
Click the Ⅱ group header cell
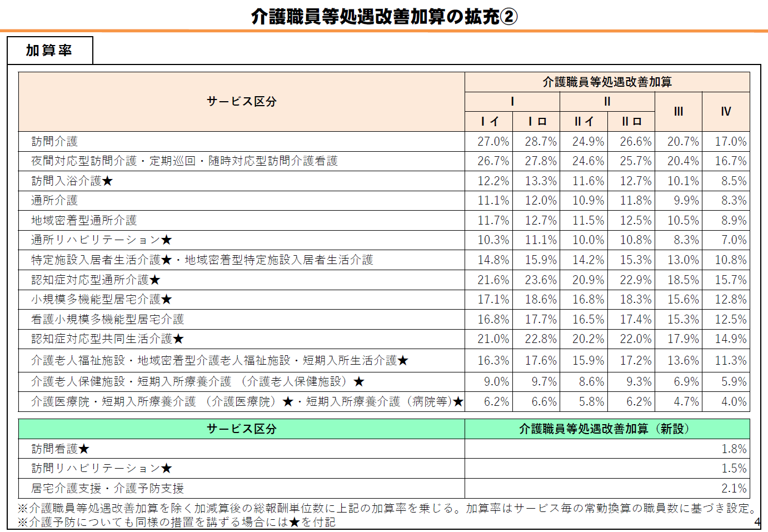(x=606, y=102)
